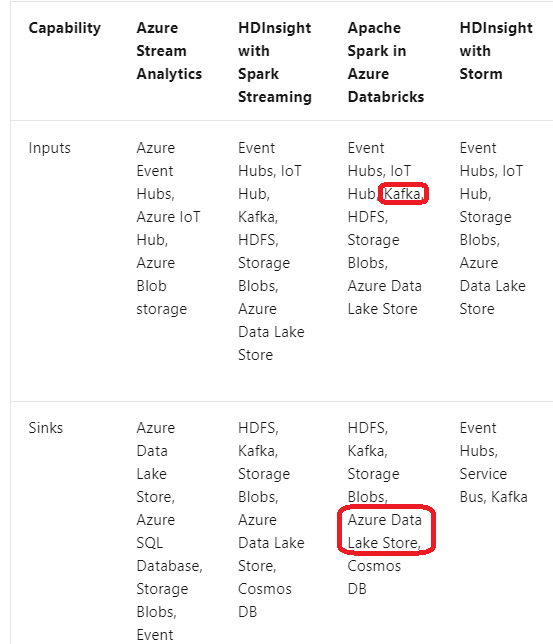Select the HDInsight with Storm header
Image resolution: width=553 pixels, height=644 pixels.
[x=495, y=51]
